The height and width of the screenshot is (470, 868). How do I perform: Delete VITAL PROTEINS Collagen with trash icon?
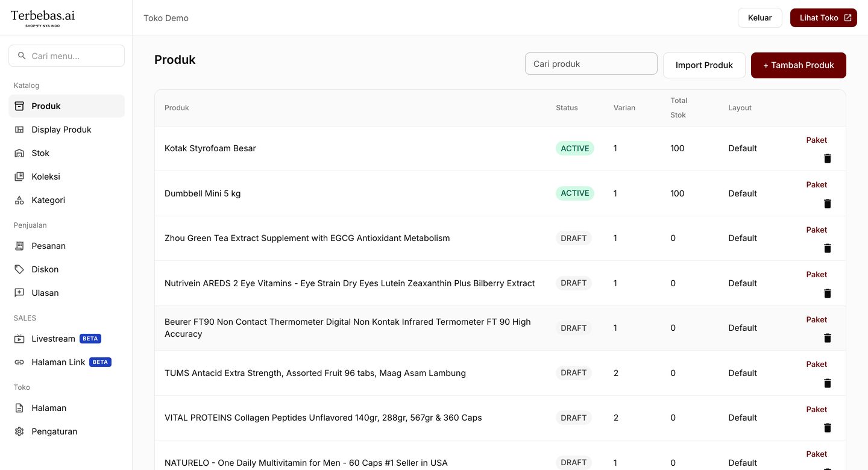point(828,428)
